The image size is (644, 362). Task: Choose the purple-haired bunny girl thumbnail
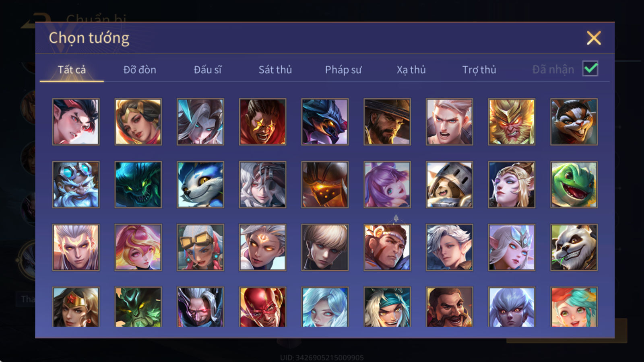click(387, 185)
